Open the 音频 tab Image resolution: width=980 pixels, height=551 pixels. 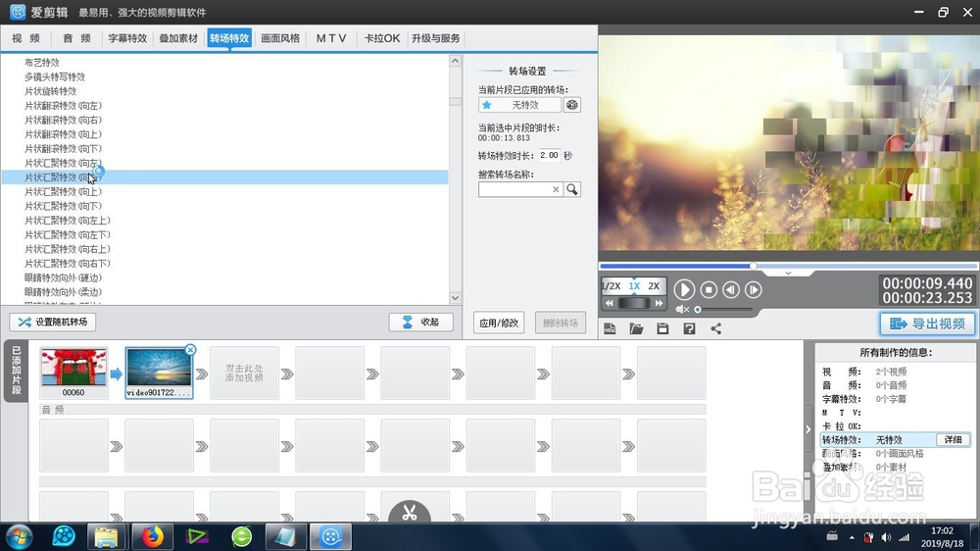(76, 38)
